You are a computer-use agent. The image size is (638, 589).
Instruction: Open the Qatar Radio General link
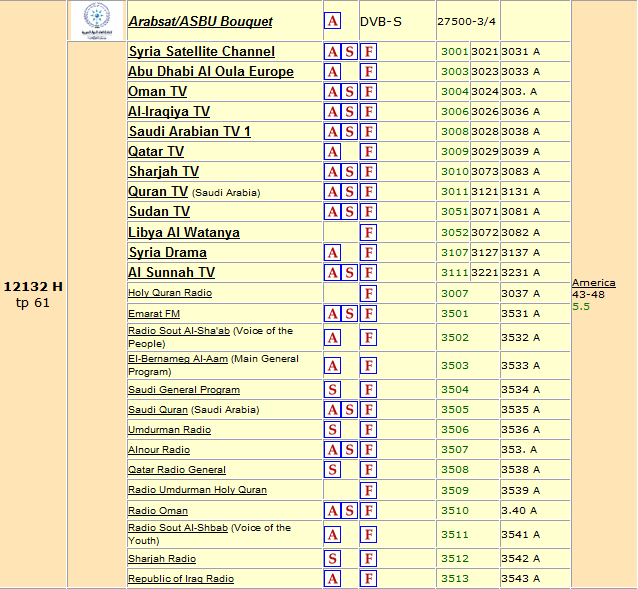177,469
